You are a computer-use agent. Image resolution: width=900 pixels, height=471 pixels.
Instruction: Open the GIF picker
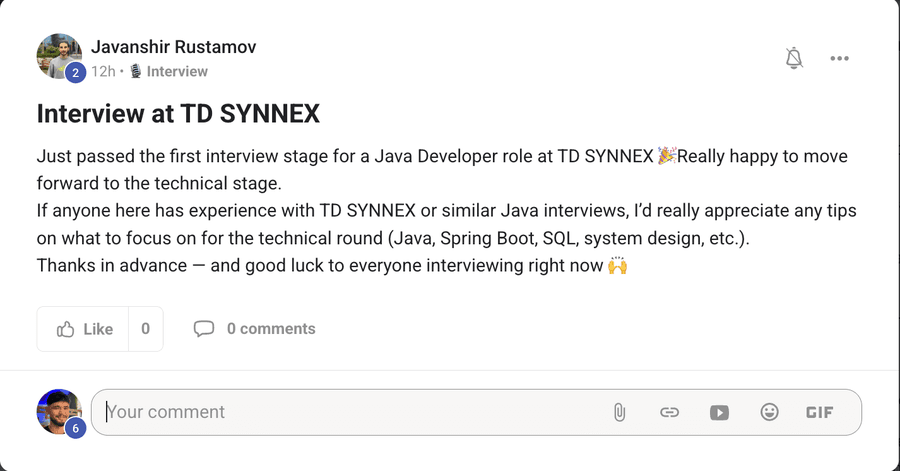[x=820, y=412]
